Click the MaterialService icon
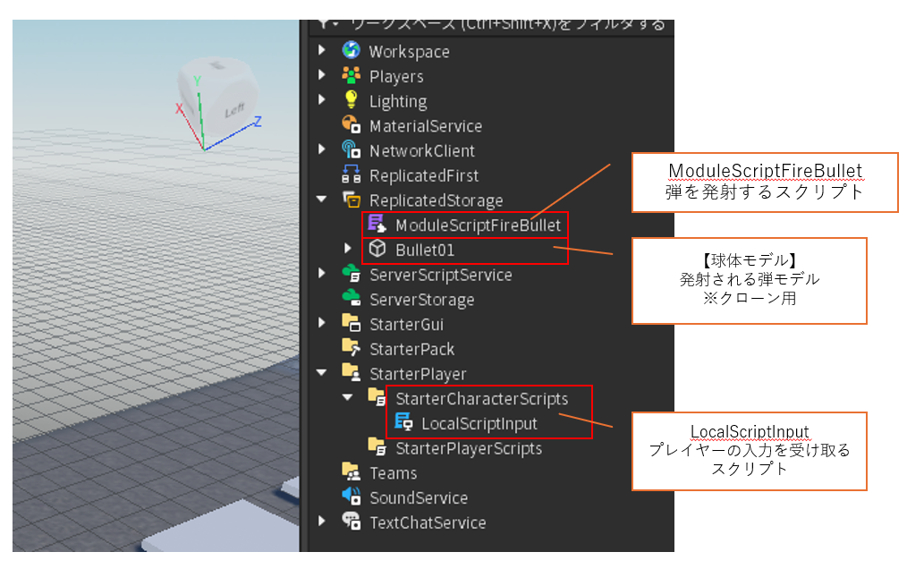 [x=351, y=126]
